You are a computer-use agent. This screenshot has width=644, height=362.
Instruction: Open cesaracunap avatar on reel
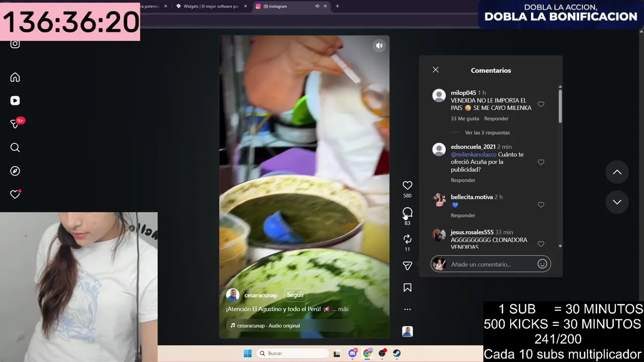(232, 295)
